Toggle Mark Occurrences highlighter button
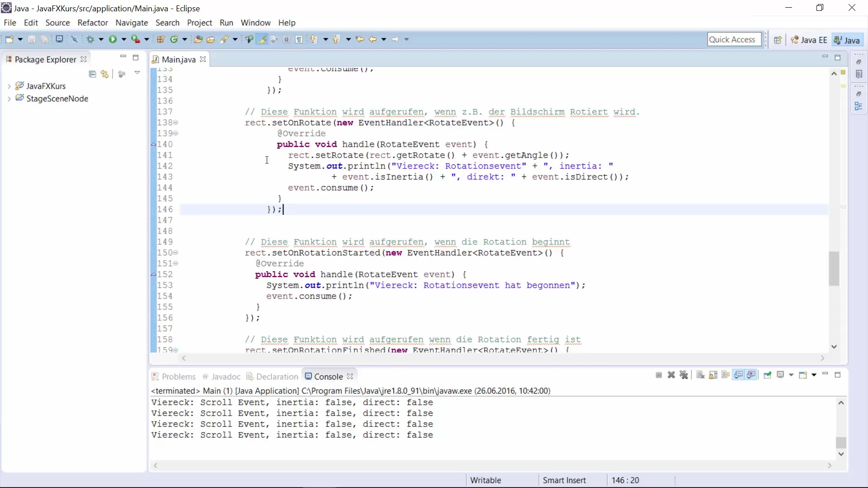The width and height of the screenshot is (868, 488). 262,39
